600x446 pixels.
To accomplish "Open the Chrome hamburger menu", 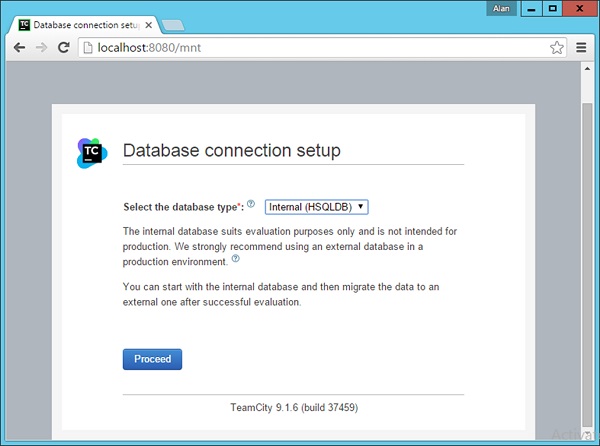I will 582,47.
